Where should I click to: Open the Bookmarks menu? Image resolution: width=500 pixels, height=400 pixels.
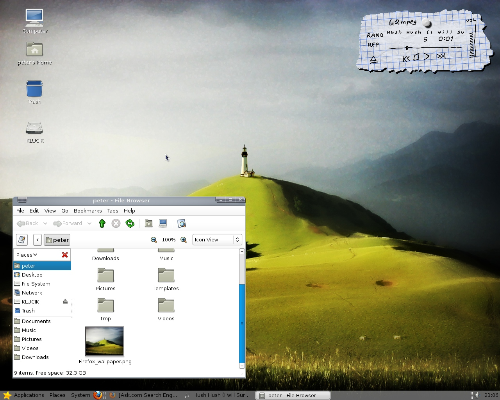pyautogui.click(x=88, y=211)
